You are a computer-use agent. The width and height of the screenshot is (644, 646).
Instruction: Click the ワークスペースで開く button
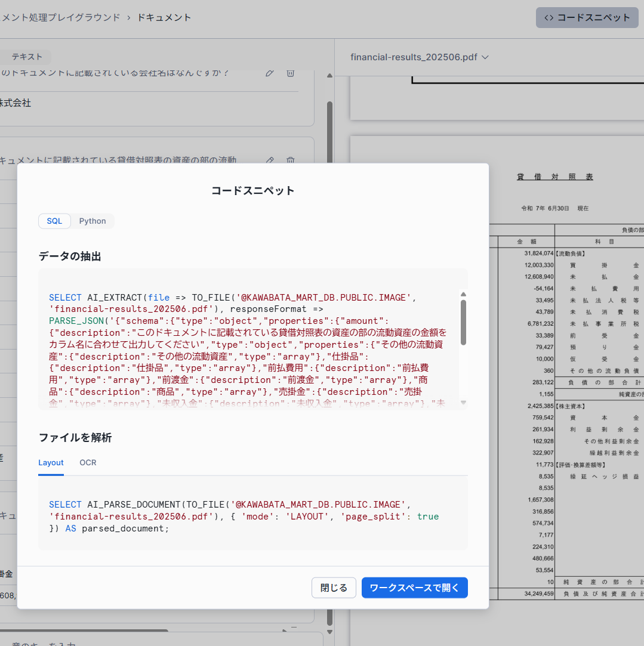[x=414, y=588]
